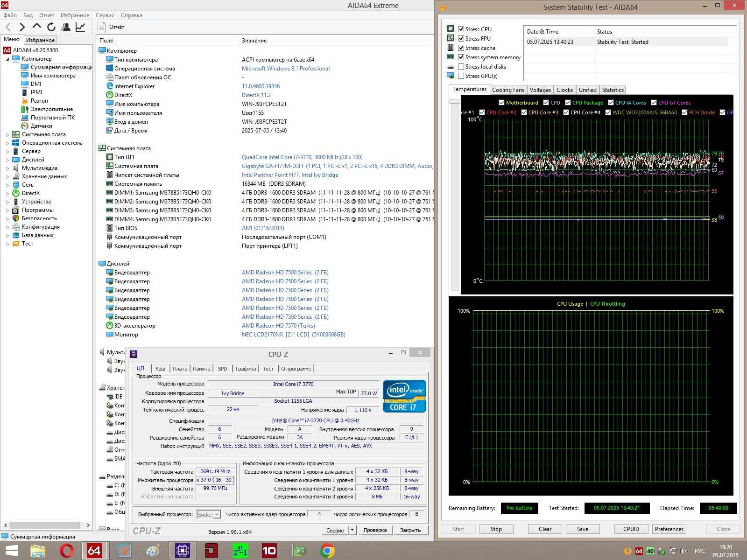
Task: Open Chrome from the taskbar
Action: point(327,551)
